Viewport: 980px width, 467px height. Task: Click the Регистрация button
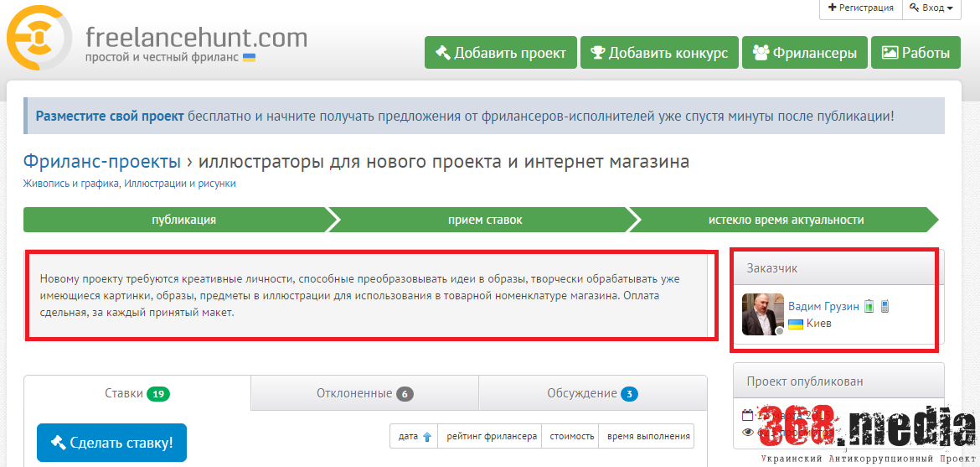[x=860, y=8]
